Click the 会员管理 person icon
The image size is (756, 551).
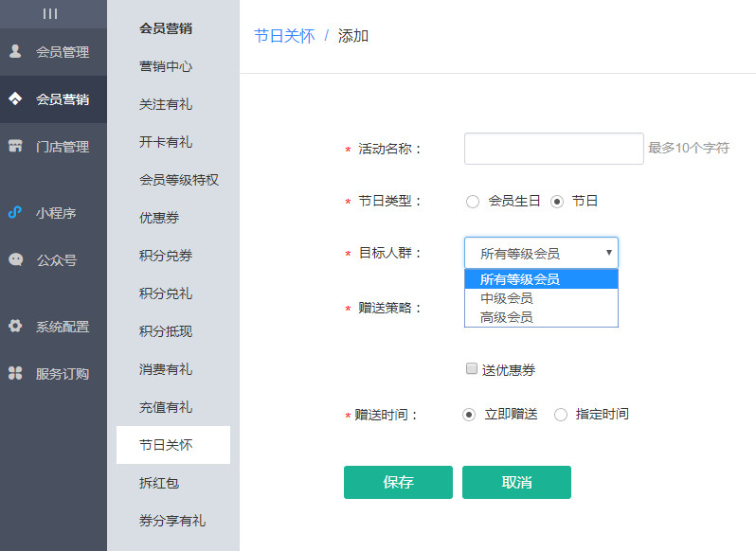click(15, 52)
